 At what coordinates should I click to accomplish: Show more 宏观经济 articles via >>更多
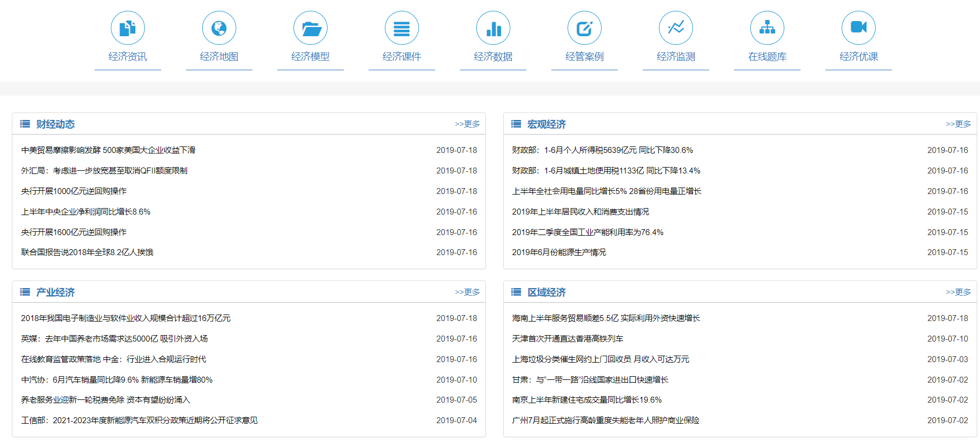(958, 124)
